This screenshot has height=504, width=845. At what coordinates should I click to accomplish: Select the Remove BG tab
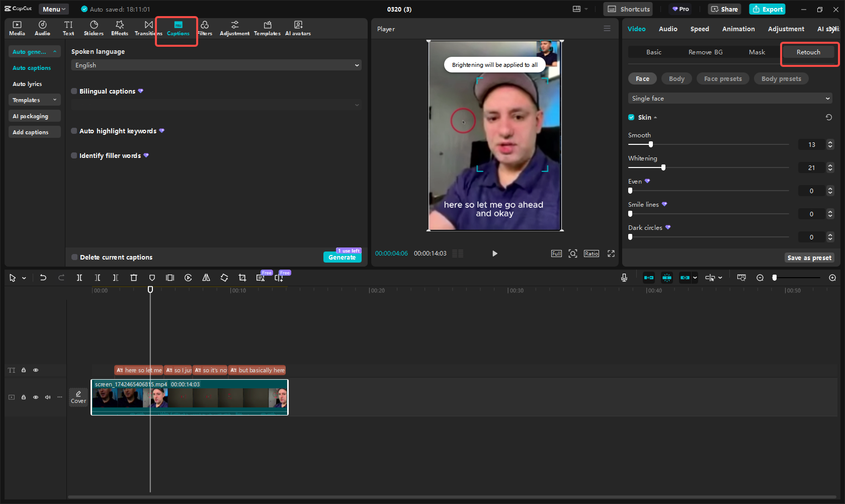(705, 52)
